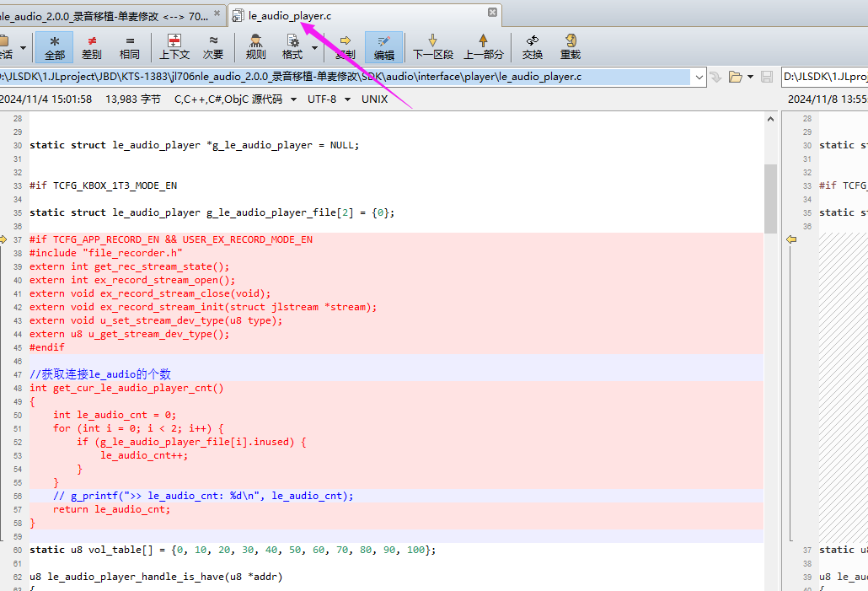The width and height of the screenshot is (868, 591).
Task: Show all lines with 全部 filter
Action: 54,47
